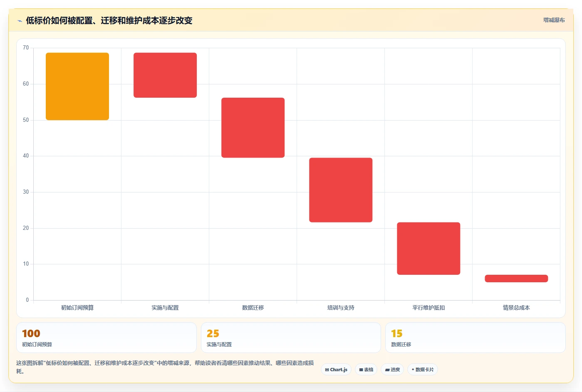Click the 15 数据迁移 data card

(476, 338)
